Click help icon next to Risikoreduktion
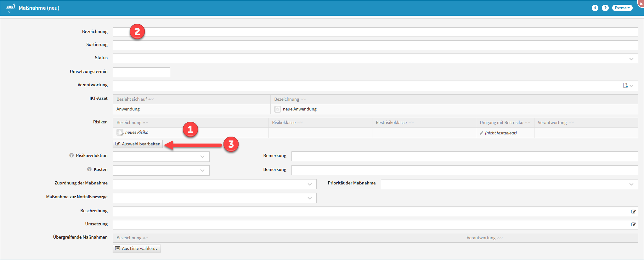The width and height of the screenshot is (644, 260). click(71, 155)
